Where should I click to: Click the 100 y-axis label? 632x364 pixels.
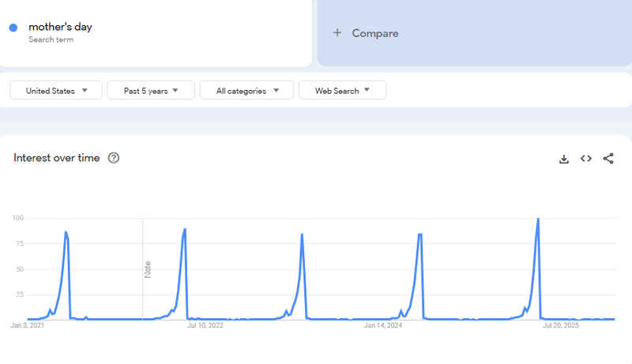coord(17,218)
